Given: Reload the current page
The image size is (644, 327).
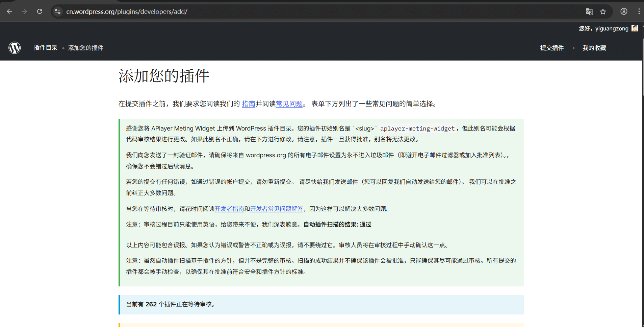Looking at the screenshot, I should tap(40, 11).
